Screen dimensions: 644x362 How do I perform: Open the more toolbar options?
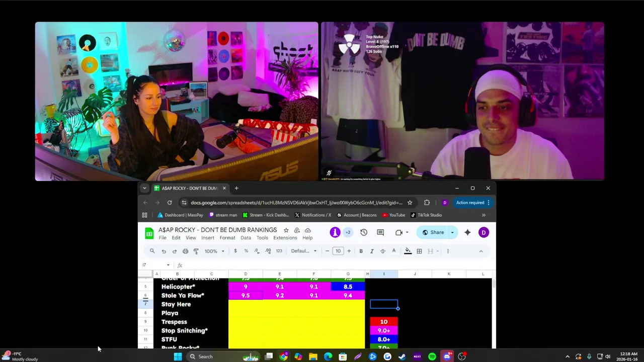click(x=448, y=251)
